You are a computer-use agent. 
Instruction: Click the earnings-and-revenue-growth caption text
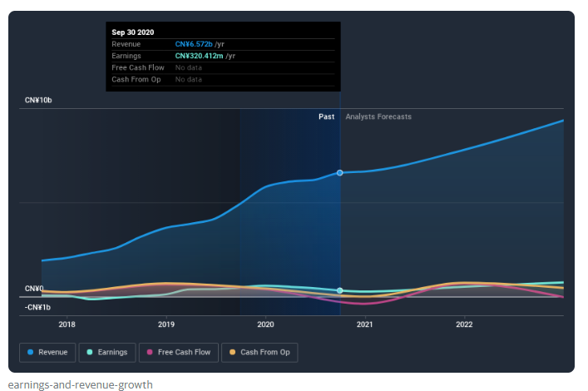point(80,384)
